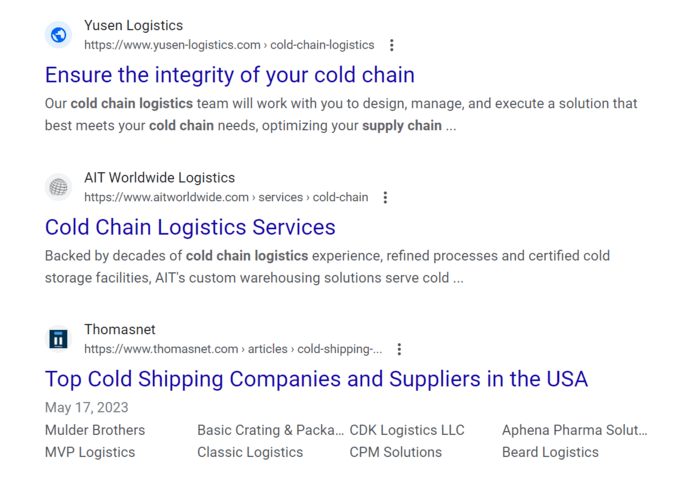Select the Mulder Brothers listing
The width and height of the screenshot is (696, 493).
pyautogui.click(x=95, y=430)
